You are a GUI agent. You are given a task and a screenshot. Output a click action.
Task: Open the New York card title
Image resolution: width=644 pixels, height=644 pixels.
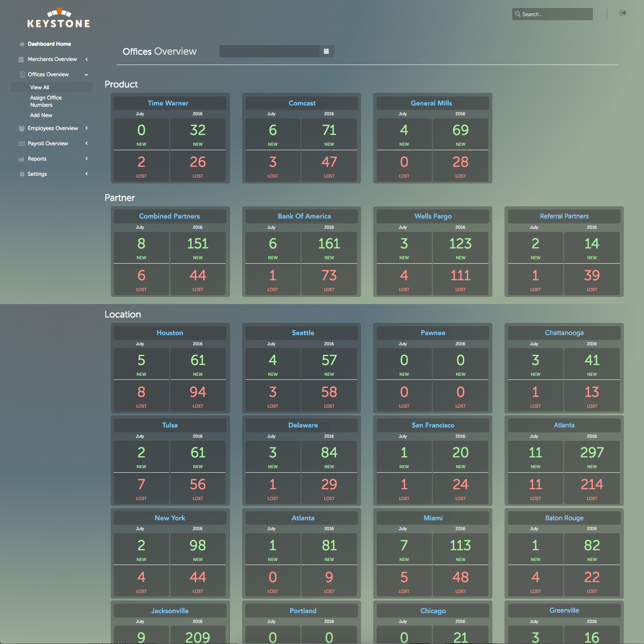(170, 518)
